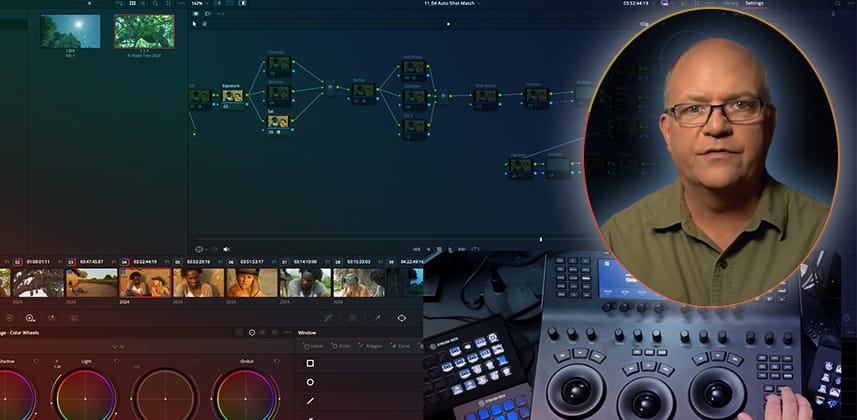Select the Exposure node in the node graph
857x420 pixels.
point(232,96)
